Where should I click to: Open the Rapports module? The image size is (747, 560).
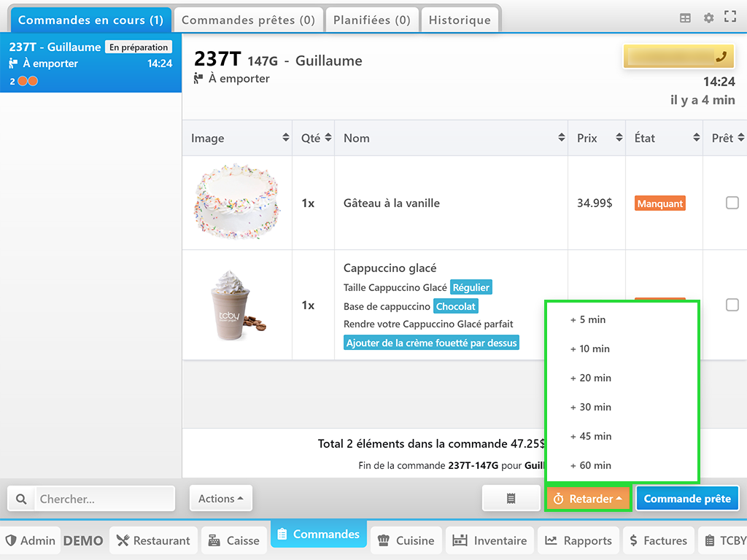coord(578,540)
